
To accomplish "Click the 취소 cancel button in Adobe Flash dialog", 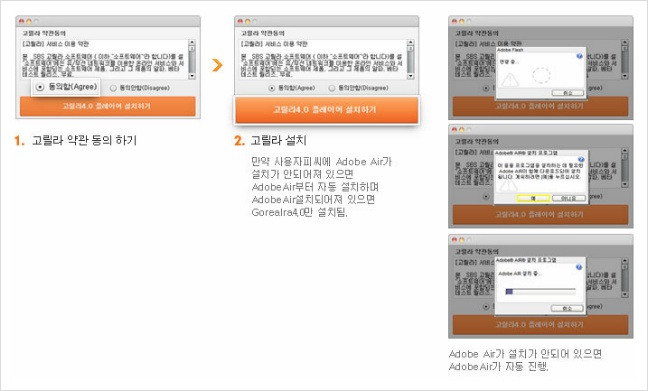I will pos(568,93).
